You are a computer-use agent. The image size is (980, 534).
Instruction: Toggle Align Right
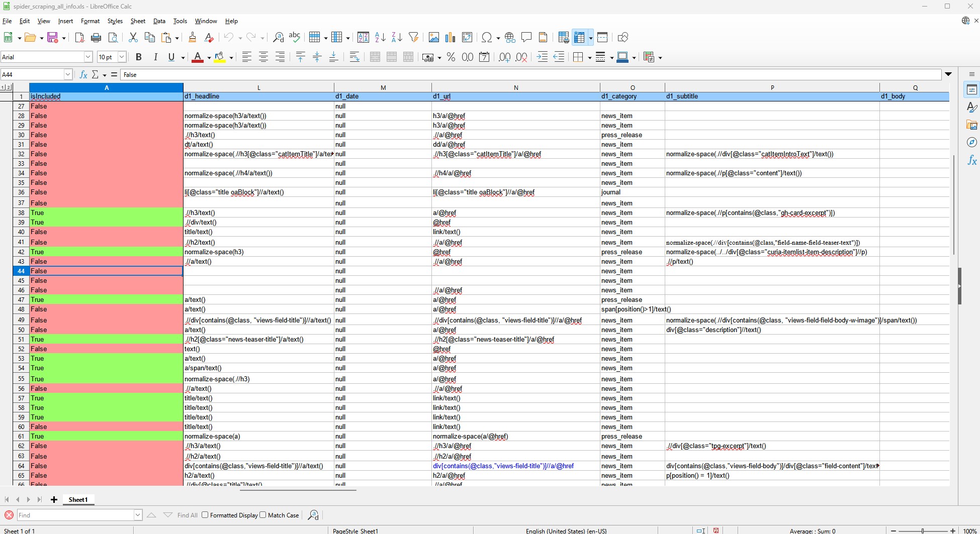(x=280, y=57)
